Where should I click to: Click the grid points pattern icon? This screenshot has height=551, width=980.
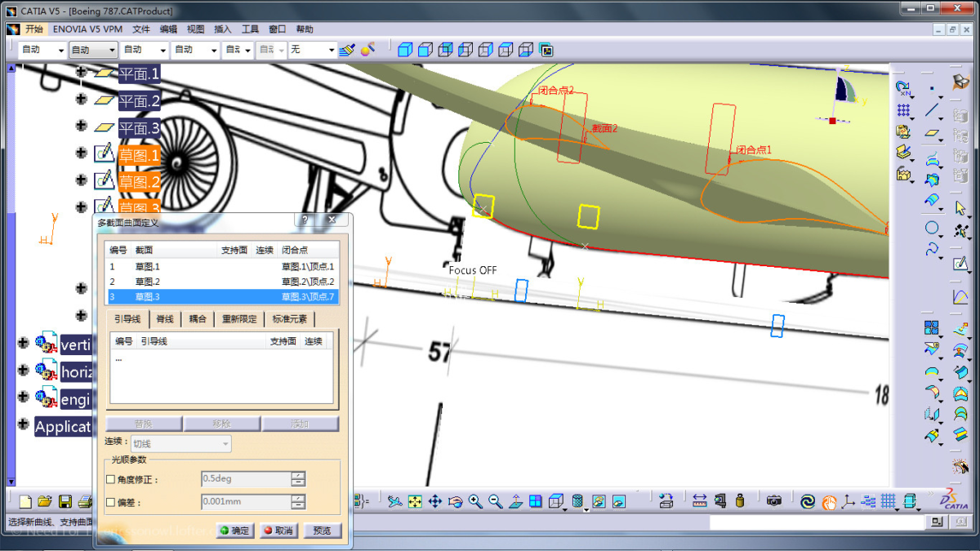pyautogui.click(x=903, y=110)
